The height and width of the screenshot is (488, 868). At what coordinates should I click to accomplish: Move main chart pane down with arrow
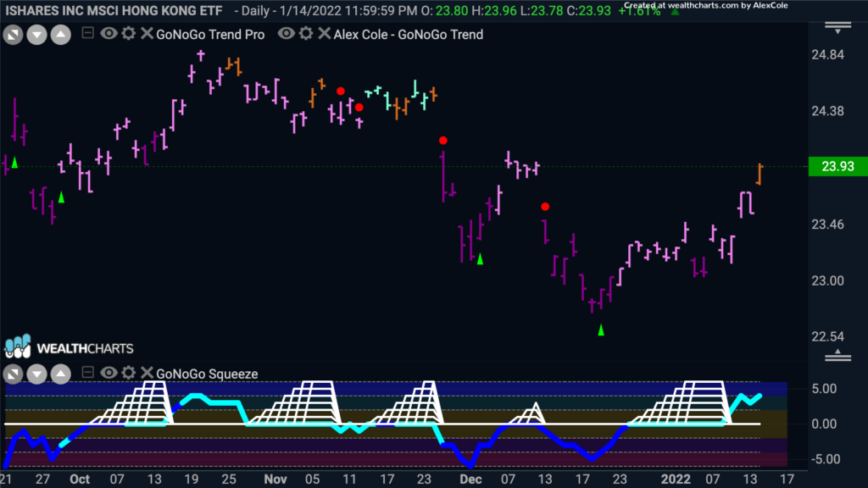pos(37,36)
